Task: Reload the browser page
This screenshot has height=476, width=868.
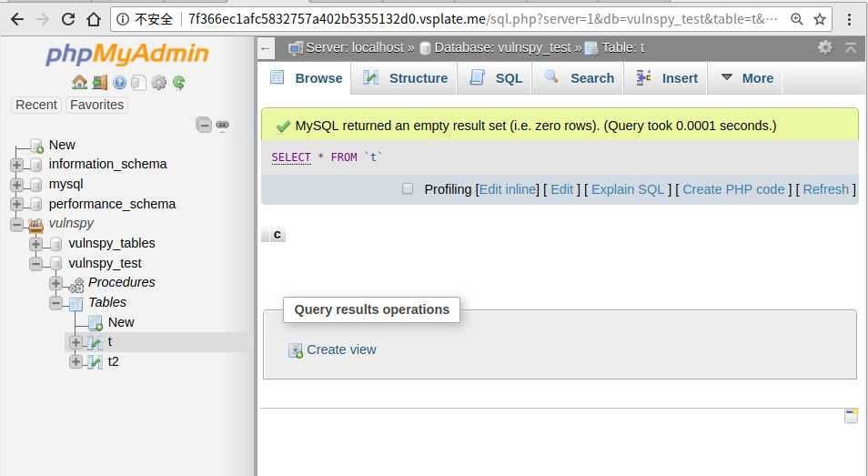Action: 67,19
